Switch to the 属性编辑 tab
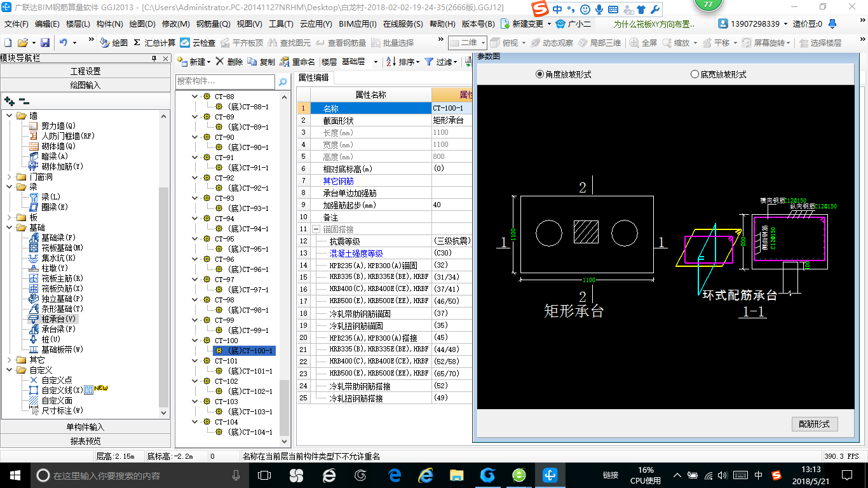The height and width of the screenshot is (488, 868). pos(314,78)
